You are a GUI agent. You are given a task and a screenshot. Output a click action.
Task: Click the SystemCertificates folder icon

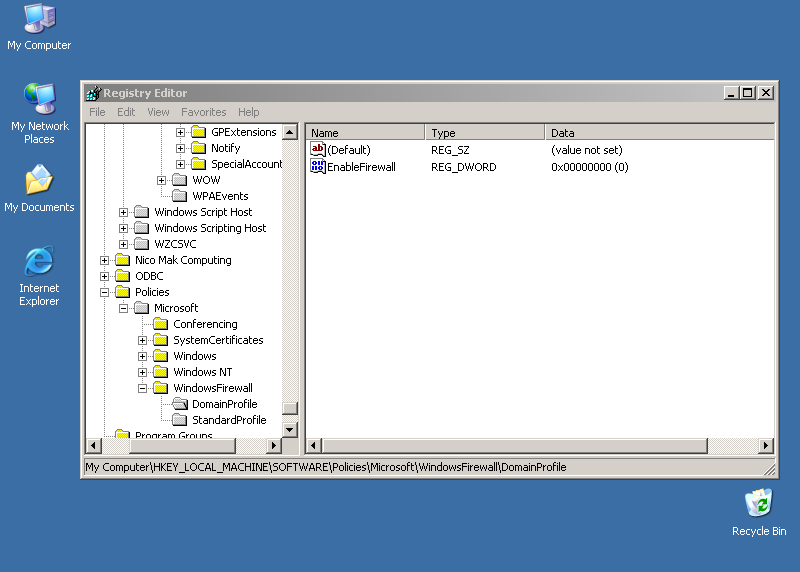pos(161,340)
